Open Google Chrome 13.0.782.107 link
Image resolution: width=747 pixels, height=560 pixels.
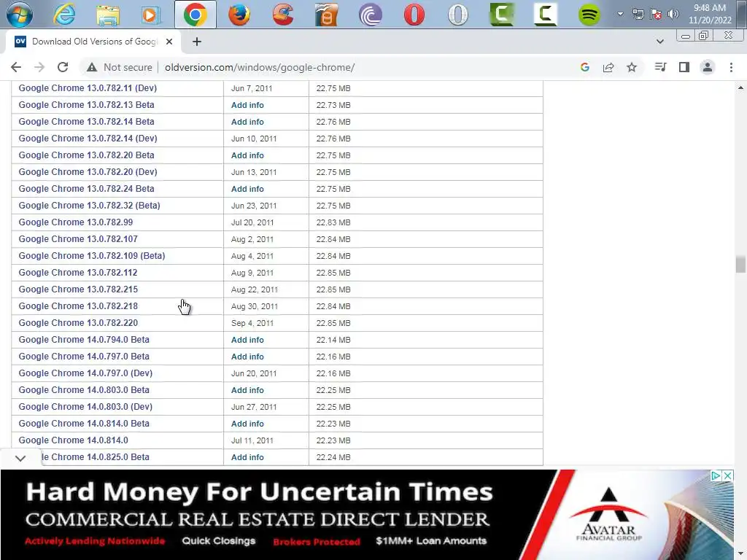(78, 239)
